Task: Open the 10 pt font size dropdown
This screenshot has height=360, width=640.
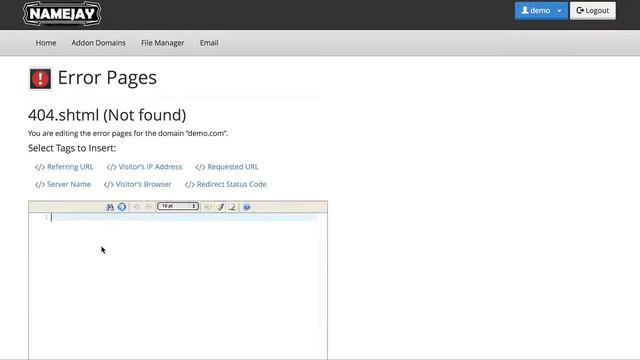Action: (178, 206)
